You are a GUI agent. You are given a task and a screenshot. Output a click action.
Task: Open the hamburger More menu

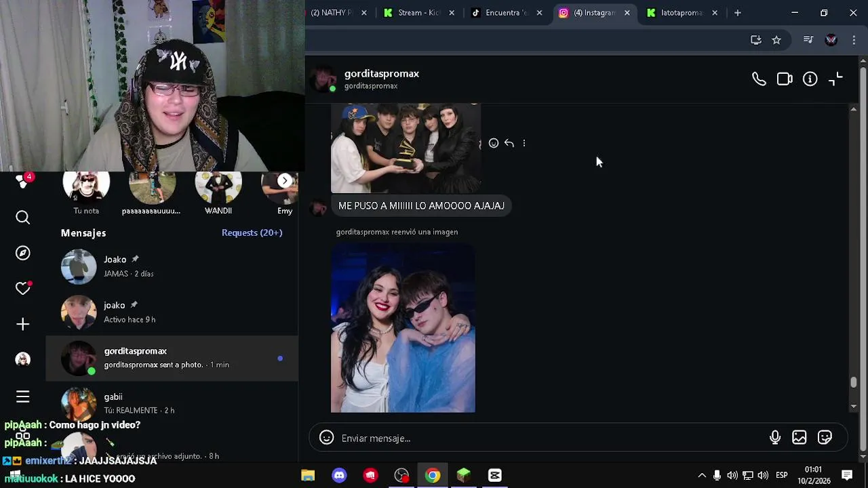click(x=22, y=396)
